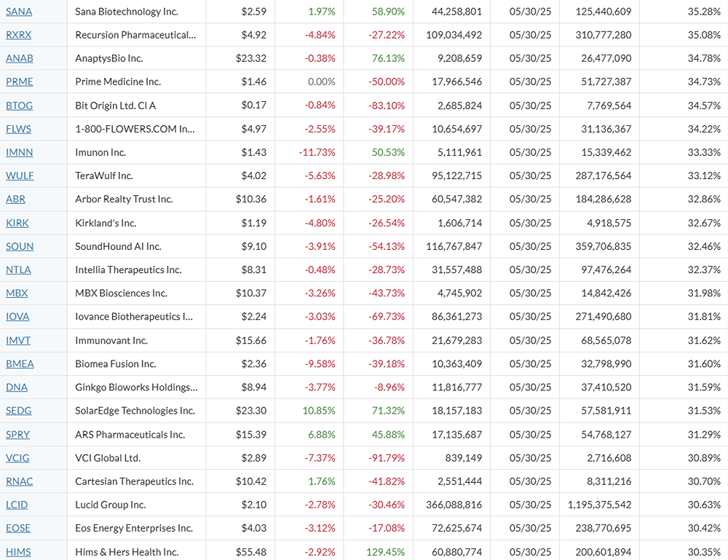The height and width of the screenshot is (560, 728).
Task: Click the Lucid Group Inc. company name
Action: coord(111,505)
